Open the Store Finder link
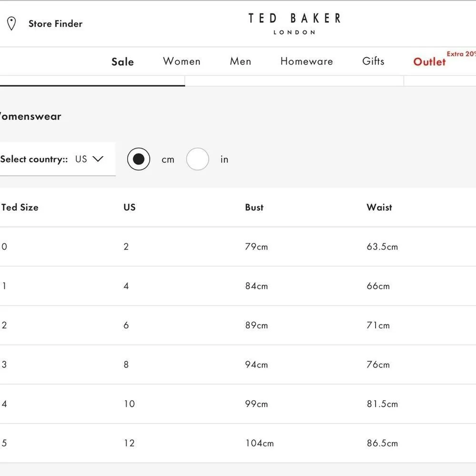This screenshot has width=476, height=476. tap(55, 24)
